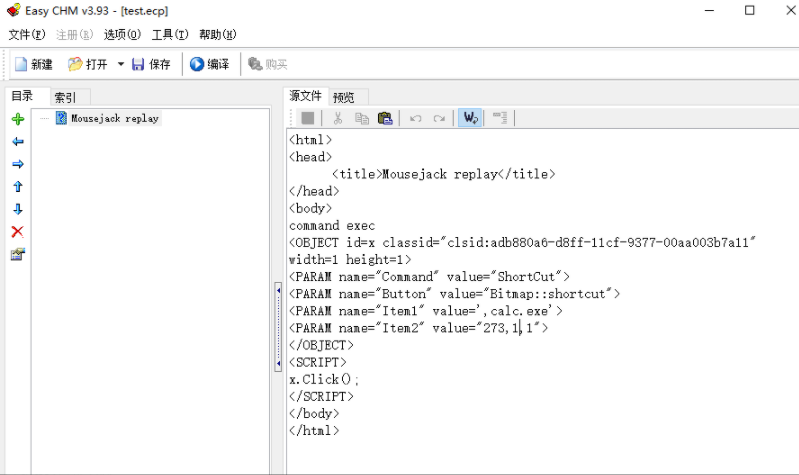Click the Easy CHM app icon in title bar

point(14,10)
